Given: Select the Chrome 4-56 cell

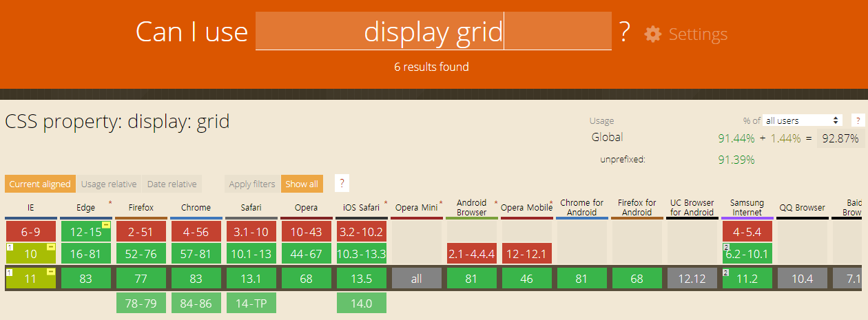Looking at the screenshot, I should (x=196, y=232).
